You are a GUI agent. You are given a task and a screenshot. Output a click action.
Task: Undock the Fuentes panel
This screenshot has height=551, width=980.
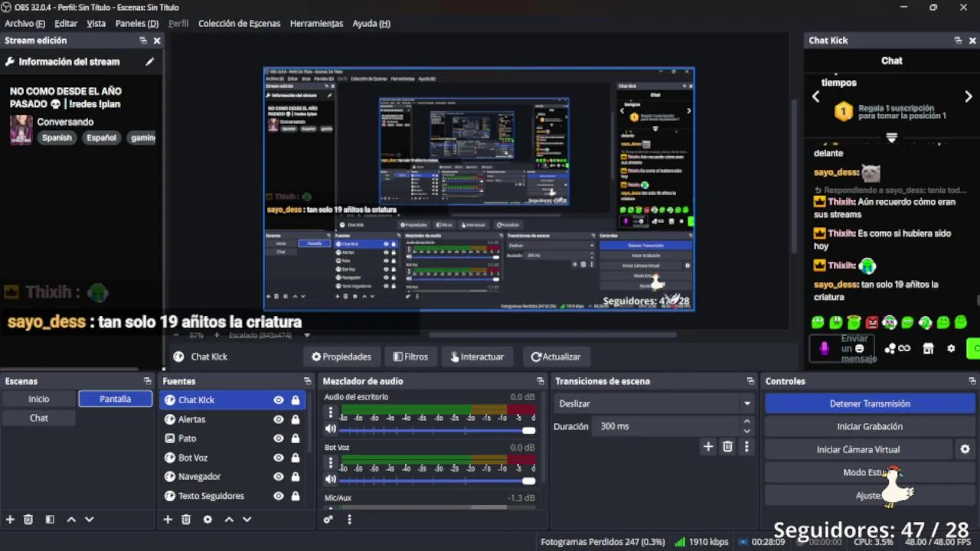tap(307, 381)
